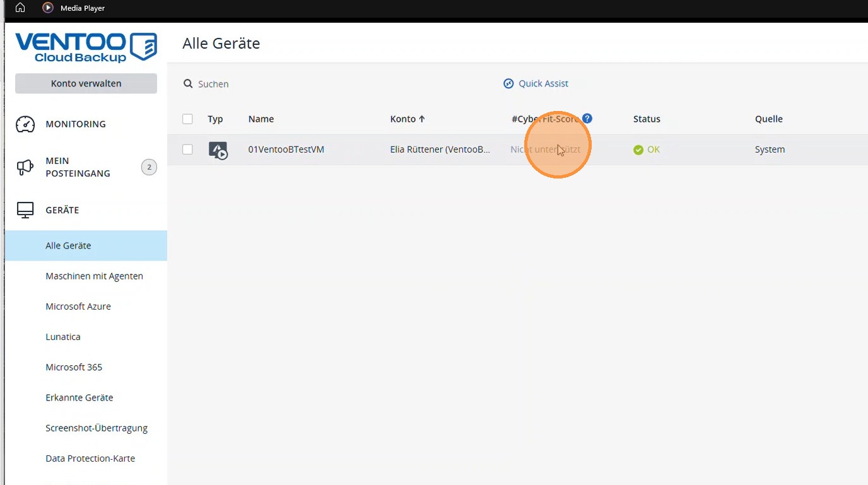Open Mein Posteingang
The height and width of the screenshot is (485, 868).
[x=78, y=167]
